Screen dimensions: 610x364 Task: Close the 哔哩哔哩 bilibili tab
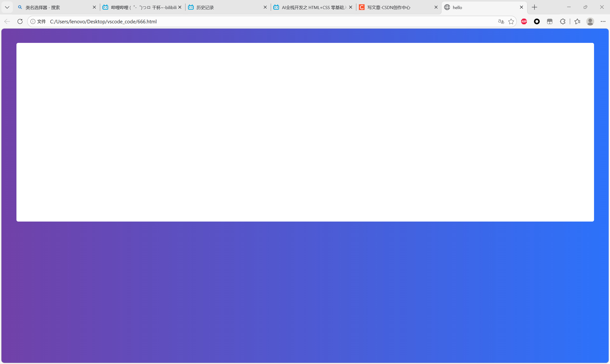[x=180, y=7]
